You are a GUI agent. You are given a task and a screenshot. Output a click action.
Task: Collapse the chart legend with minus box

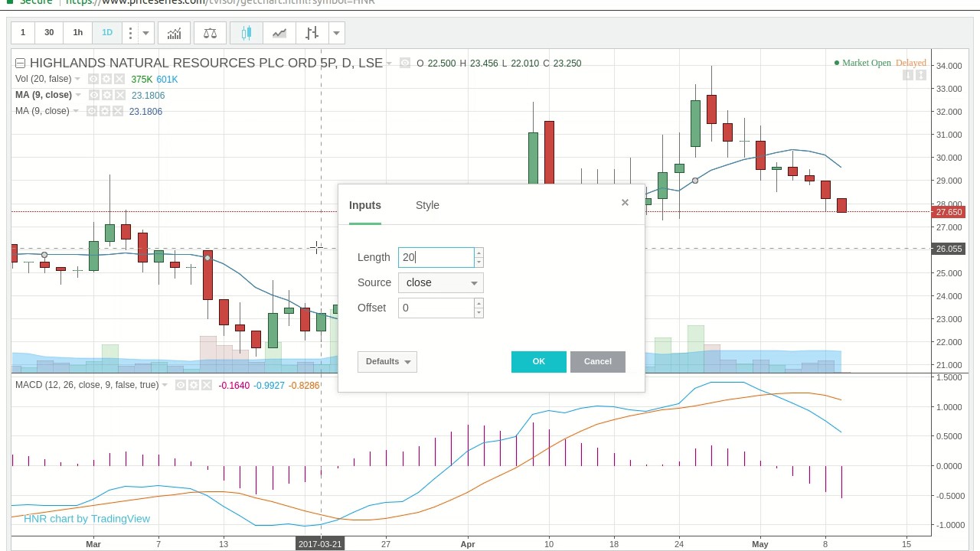(x=20, y=63)
